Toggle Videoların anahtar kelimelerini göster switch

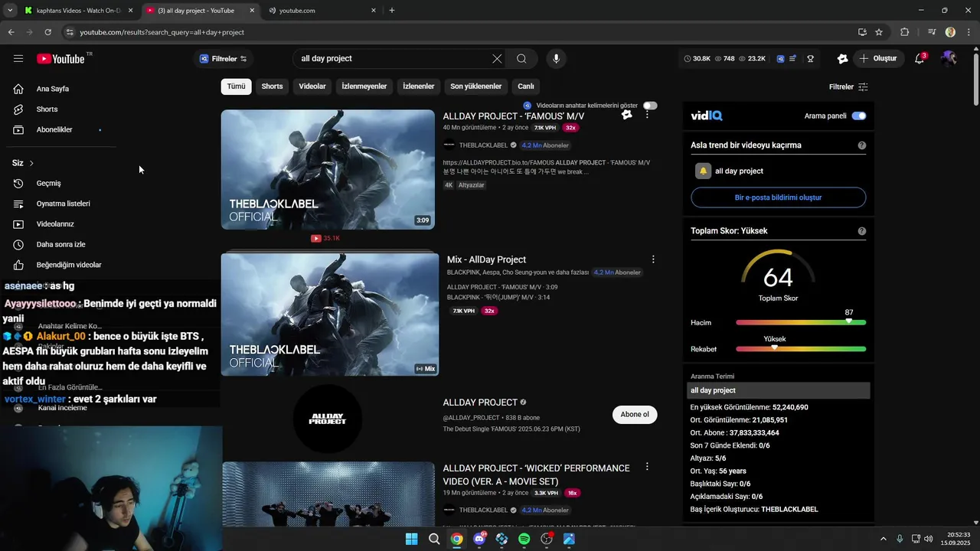click(x=650, y=106)
